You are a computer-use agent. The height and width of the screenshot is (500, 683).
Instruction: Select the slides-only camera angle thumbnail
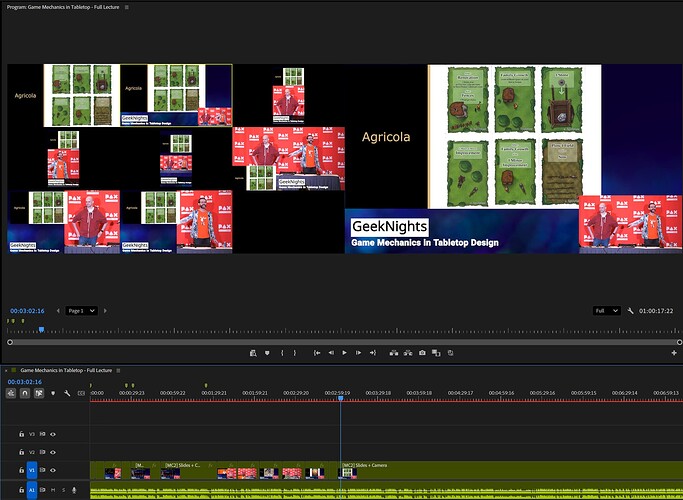pos(64,95)
